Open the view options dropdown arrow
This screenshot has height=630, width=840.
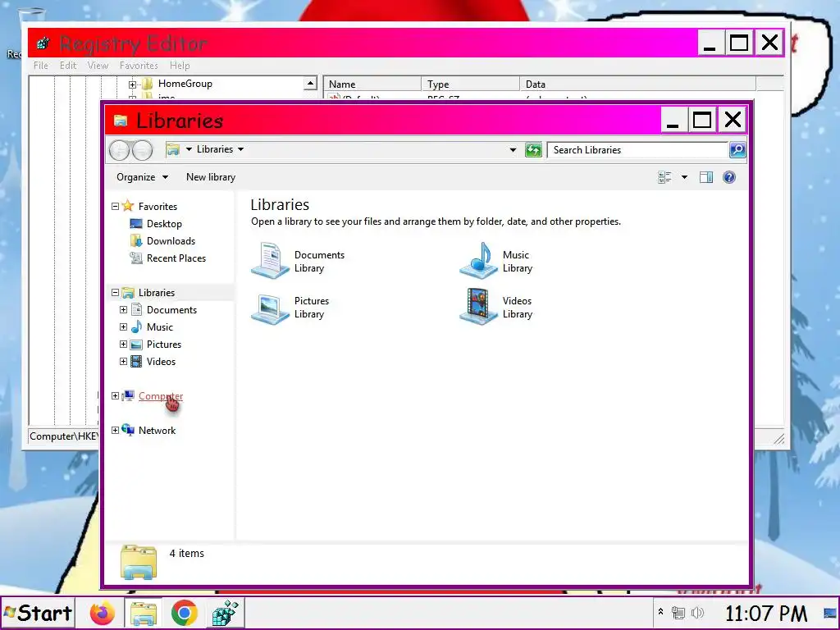tap(684, 177)
